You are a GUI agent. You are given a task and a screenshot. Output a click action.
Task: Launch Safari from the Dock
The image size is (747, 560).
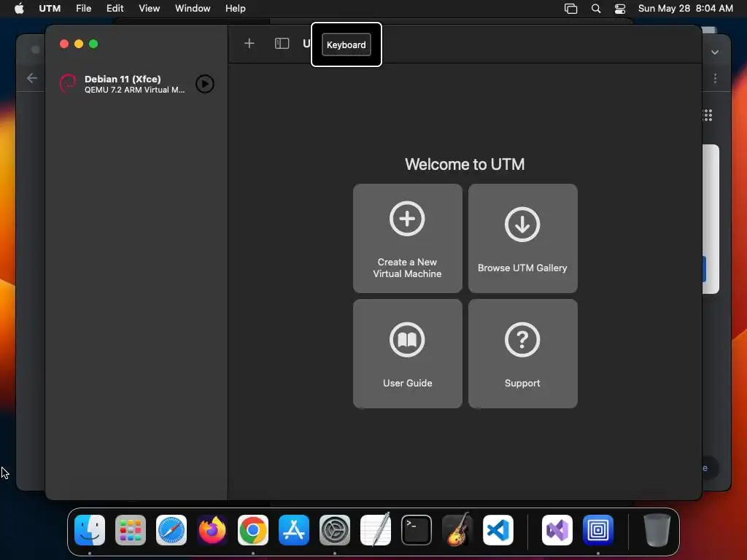point(171,529)
